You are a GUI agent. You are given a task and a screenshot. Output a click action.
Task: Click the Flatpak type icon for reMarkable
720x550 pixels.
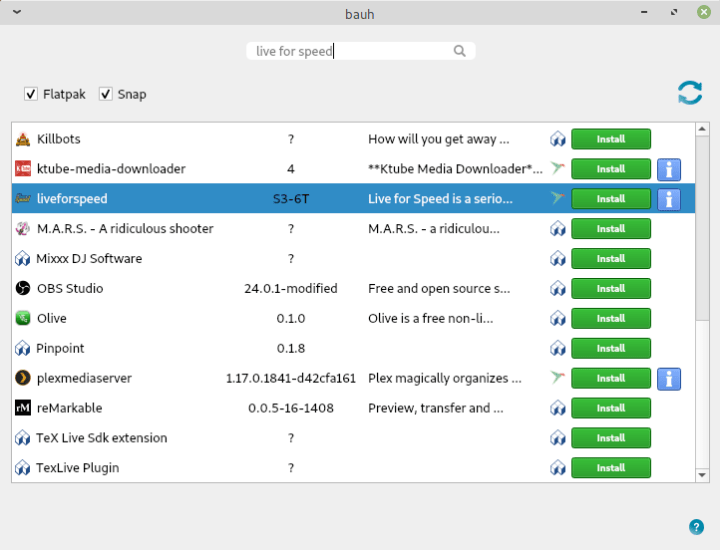(557, 408)
